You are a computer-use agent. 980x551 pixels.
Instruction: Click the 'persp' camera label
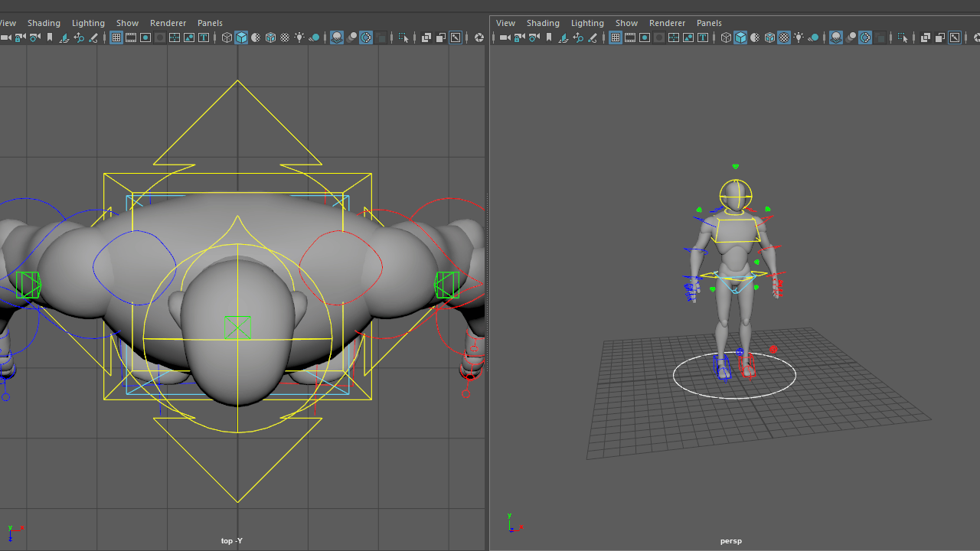click(x=731, y=541)
